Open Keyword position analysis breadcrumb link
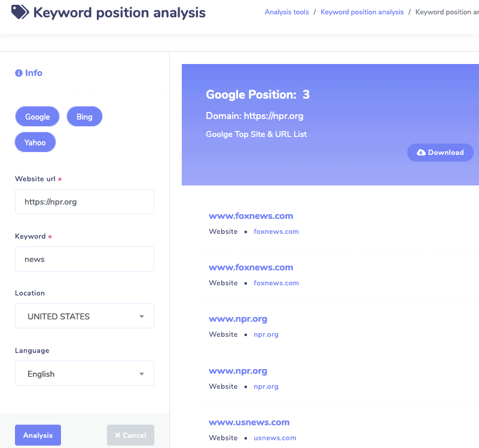This screenshot has width=479, height=448. [x=362, y=12]
